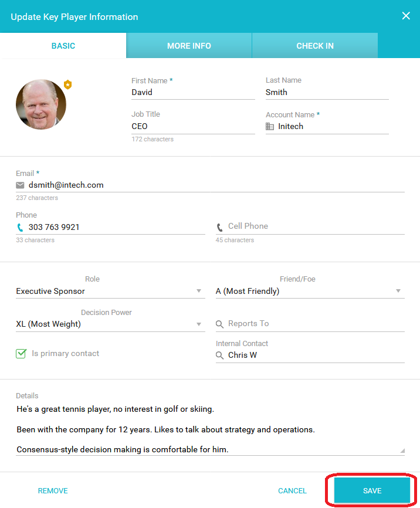Expand the Friend/Foe dropdown
This screenshot has height=508, width=420.
click(x=310, y=291)
